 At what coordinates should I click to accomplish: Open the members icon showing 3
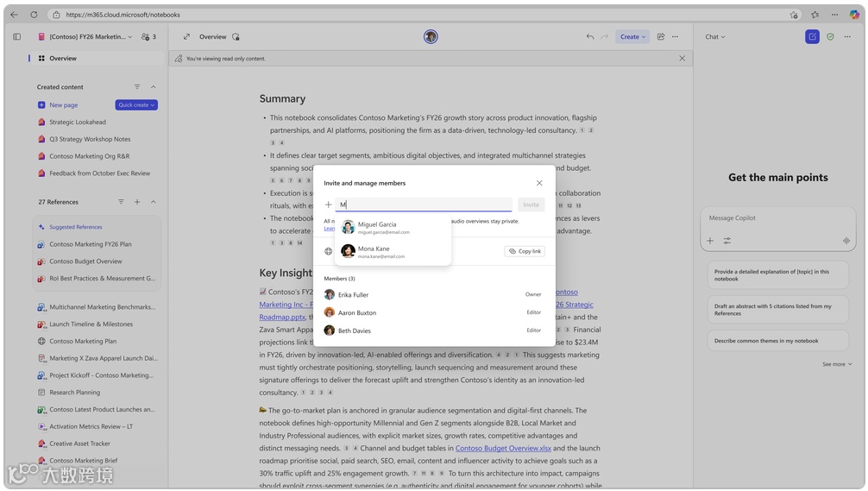[148, 36]
